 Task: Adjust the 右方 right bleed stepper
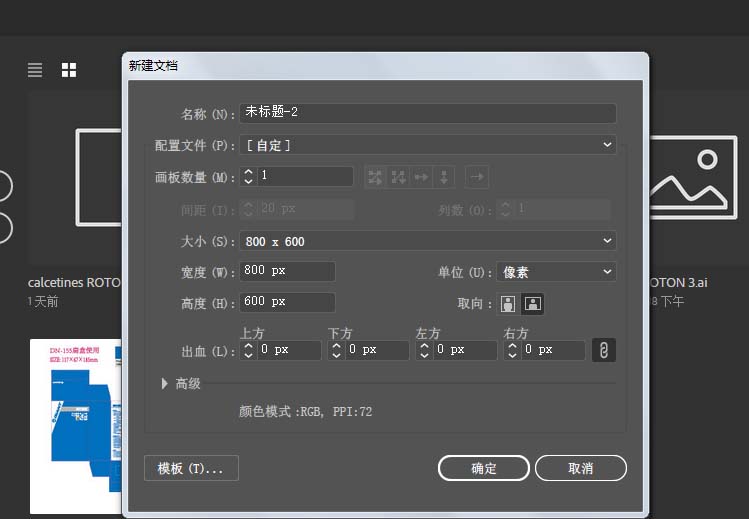(512, 350)
